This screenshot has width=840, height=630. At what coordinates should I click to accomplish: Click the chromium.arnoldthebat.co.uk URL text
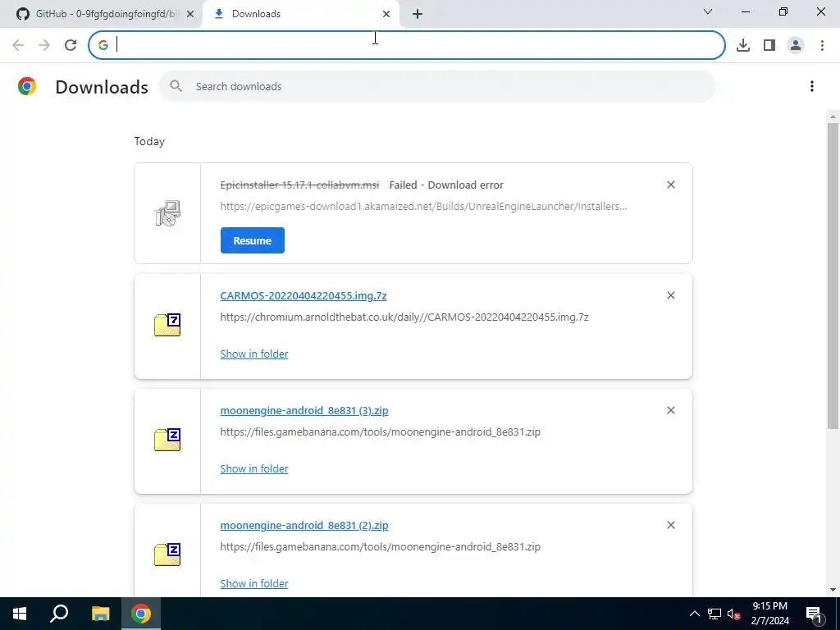click(x=404, y=317)
